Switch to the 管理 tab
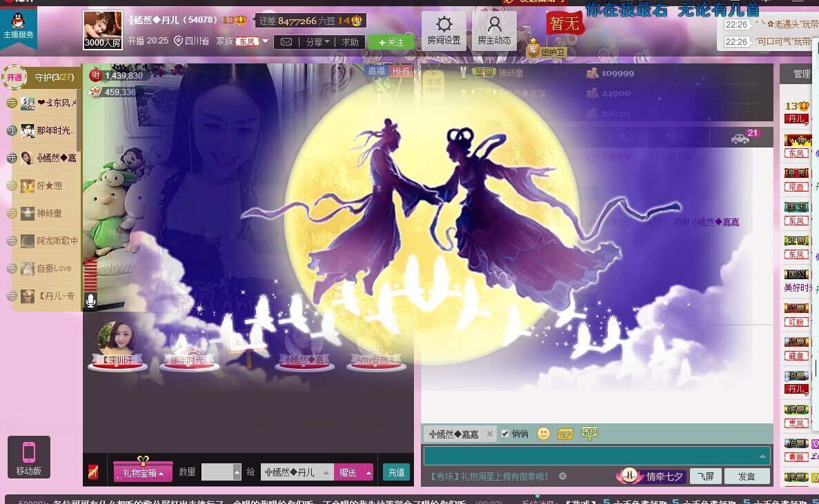Screen dimensions: 819x504 point(802,74)
